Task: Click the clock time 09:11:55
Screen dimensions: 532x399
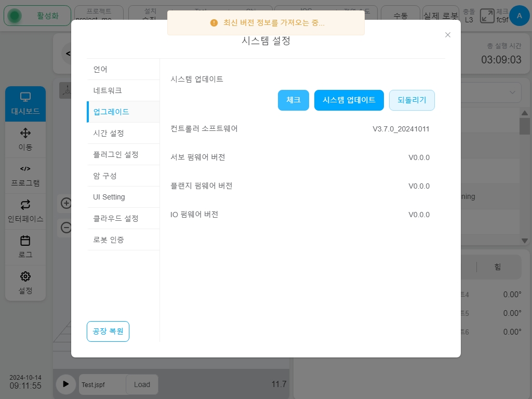Action: point(25,386)
